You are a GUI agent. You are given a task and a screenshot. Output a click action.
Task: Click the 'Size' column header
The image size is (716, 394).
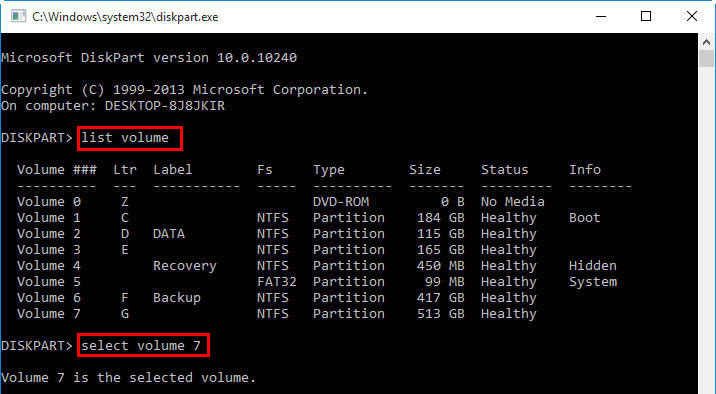click(x=425, y=170)
